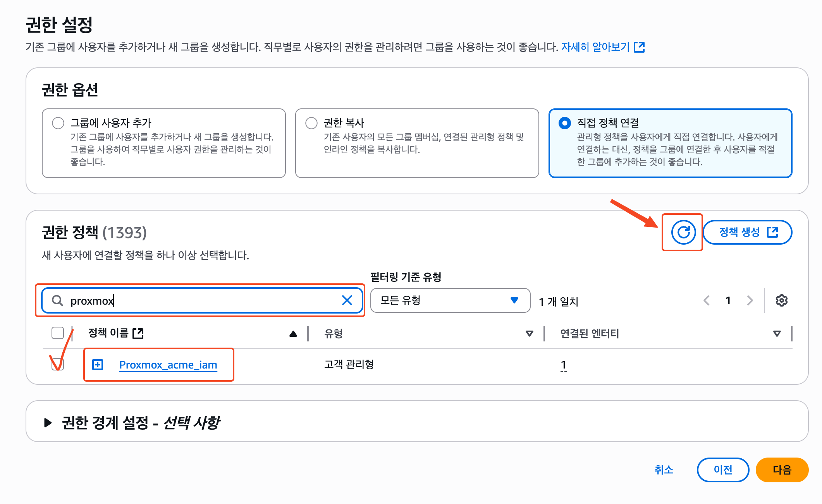
Task: Sort by 유형 column arrow
Action: [529, 334]
